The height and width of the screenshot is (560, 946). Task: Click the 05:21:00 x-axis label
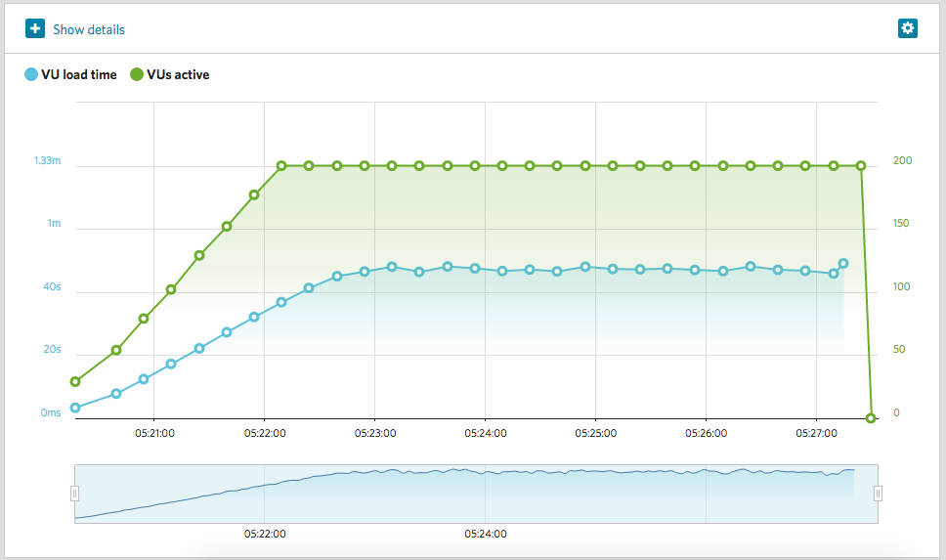pos(154,433)
